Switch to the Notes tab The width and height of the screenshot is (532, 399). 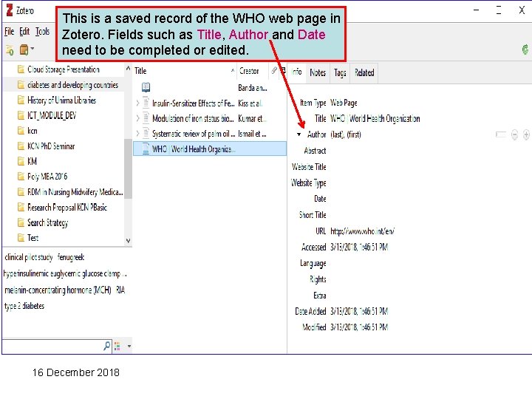318,72
